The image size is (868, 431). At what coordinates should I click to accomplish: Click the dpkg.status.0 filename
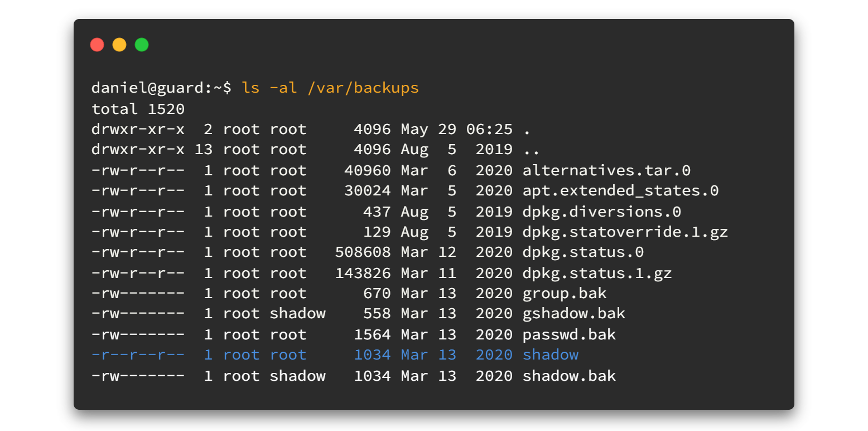click(583, 252)
